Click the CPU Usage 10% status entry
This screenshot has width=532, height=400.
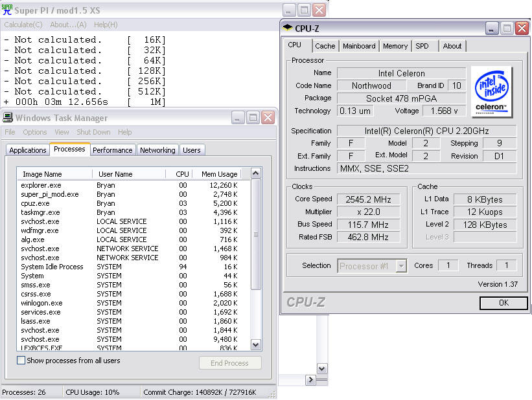coord(92,392)
